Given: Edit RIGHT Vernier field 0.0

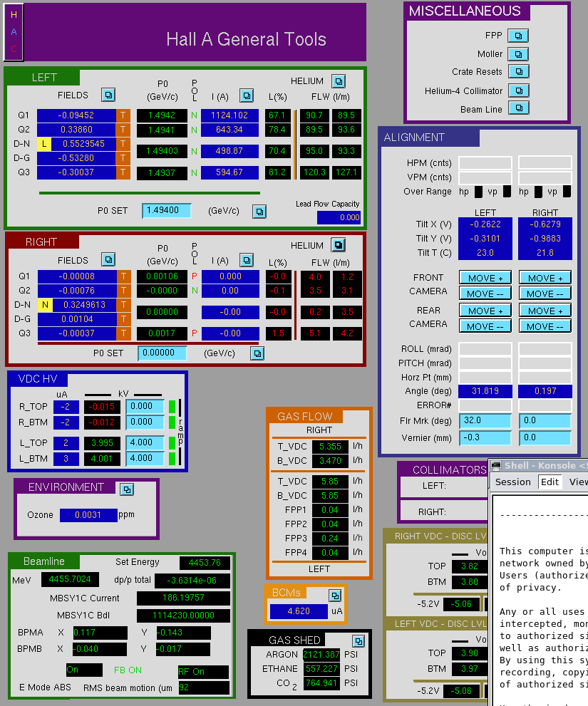Looking at the screenshot, I should [x=545, y=437].
